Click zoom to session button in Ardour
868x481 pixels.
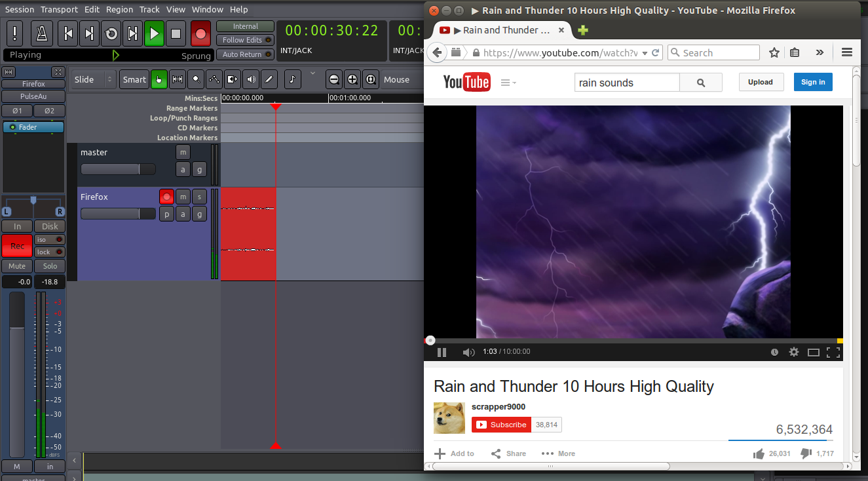371,79
